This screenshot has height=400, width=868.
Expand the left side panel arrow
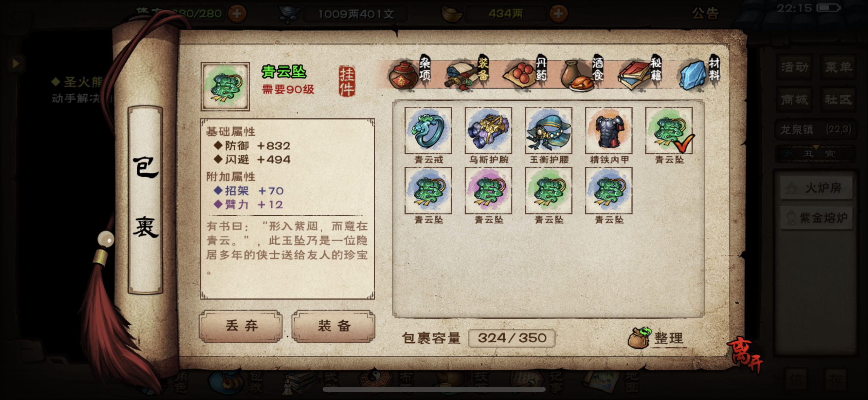pos(15,63)
